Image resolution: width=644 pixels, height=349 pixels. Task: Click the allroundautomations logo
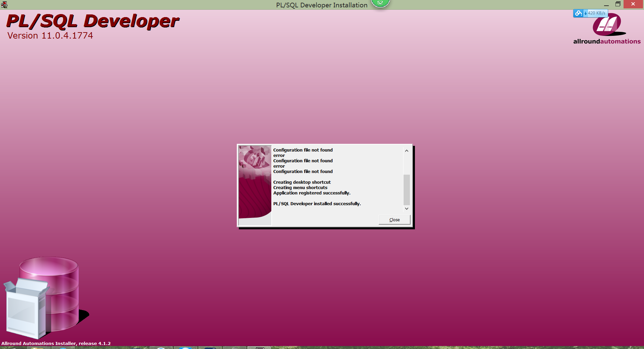[607, 29]
